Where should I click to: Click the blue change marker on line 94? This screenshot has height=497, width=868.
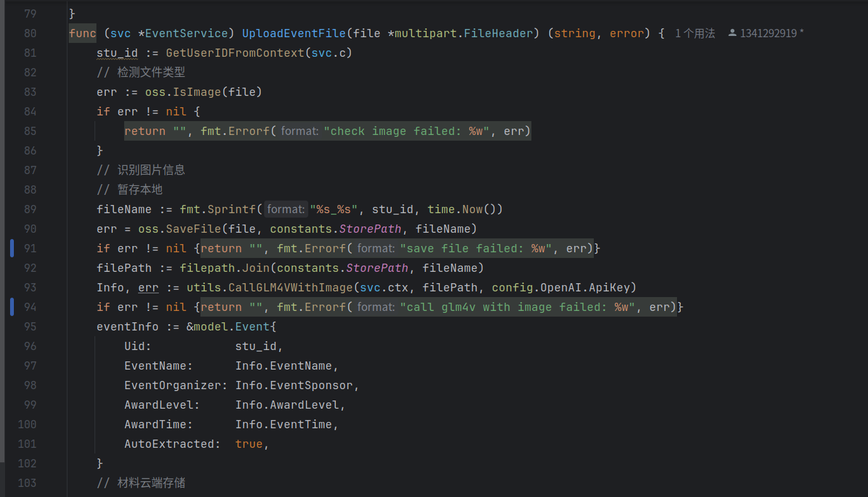pos(11,307)
